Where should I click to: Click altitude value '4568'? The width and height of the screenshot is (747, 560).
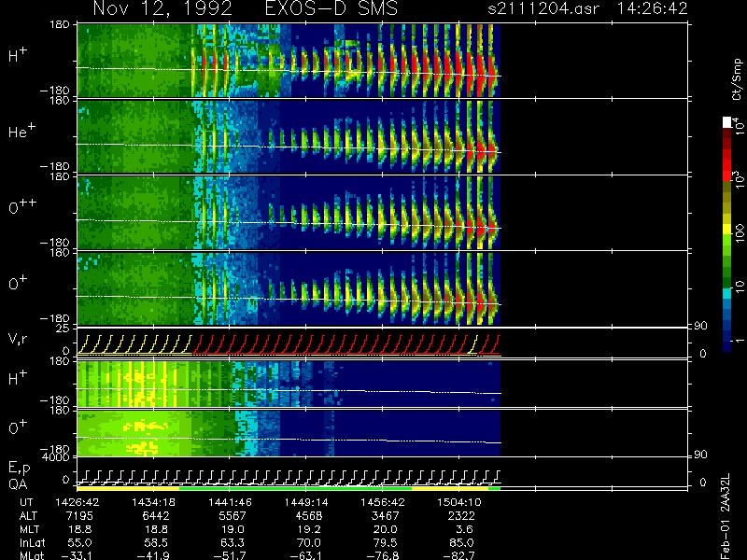308,516
